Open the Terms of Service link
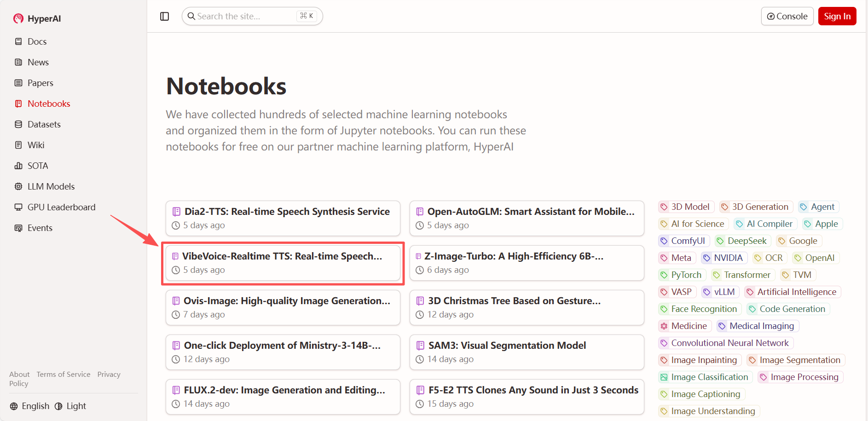Viewport: 868px width, 421px height. coord(64,374)
